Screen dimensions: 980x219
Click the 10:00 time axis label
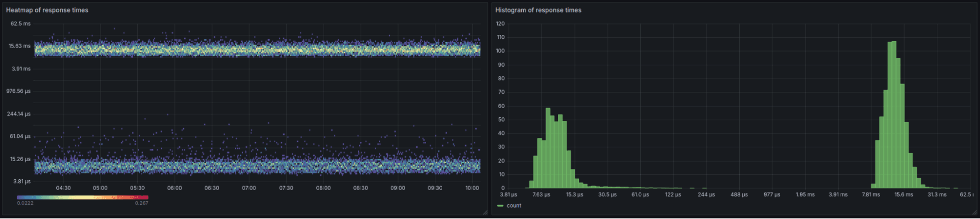[472, 188]
